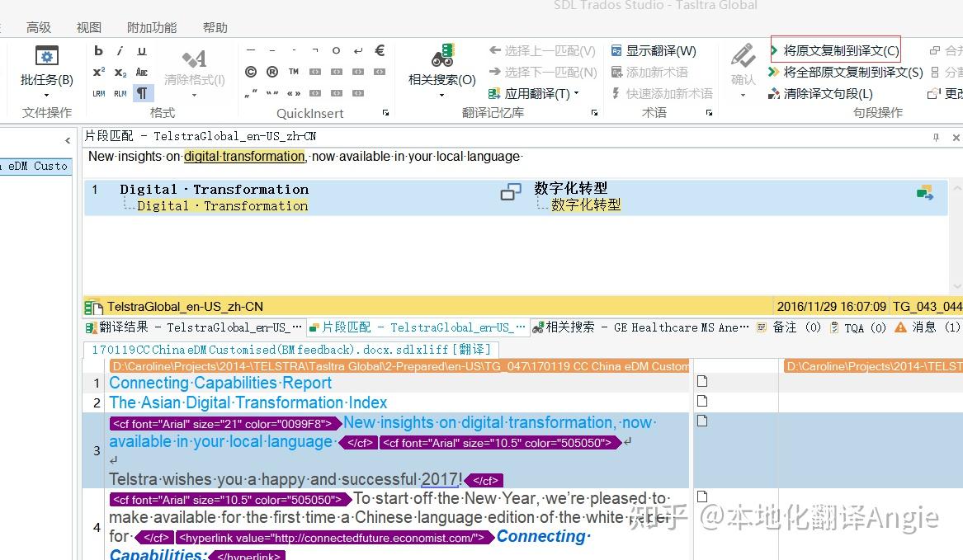Toggle bold formatting in the 格式 group
The height and width of the screenshot is (560, 963).
tap(98, 51)
